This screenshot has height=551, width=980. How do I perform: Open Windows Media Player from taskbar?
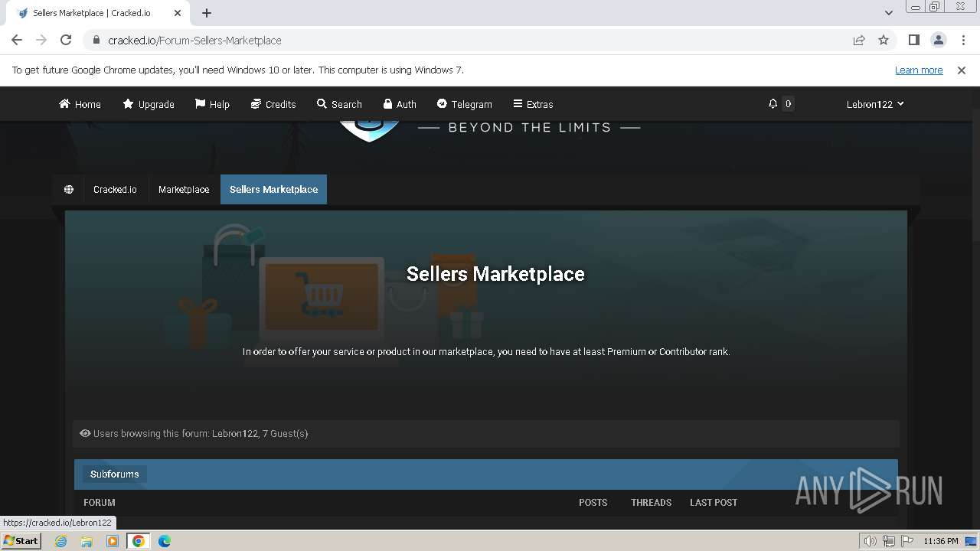click(x=113, y=541)
